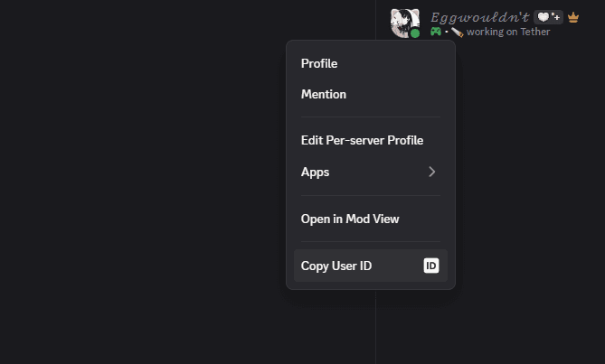The height and width of the screenshot is (364, 605).
Task: Click the saw emoji in status
Action: (x=457, y=33)
